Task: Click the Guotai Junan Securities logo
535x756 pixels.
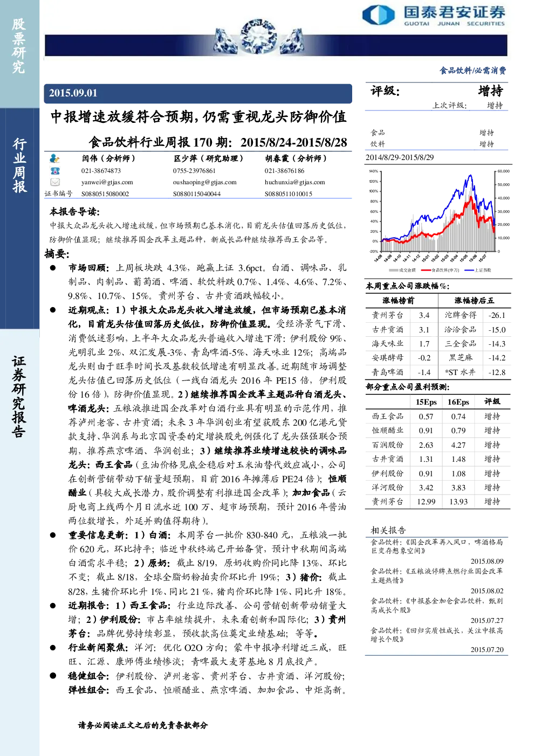Action: tap(434, 15)
